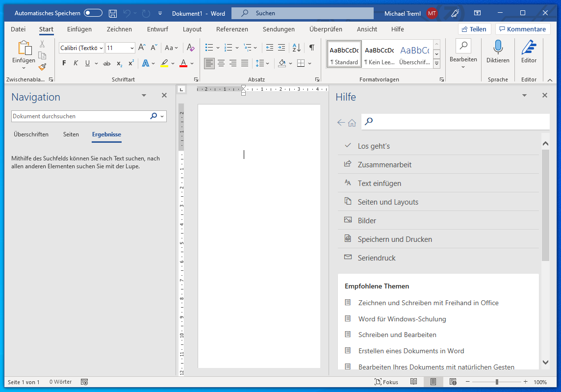Screen dimensions: 561x392
Task: Open the Word für Windows-Schulung article
Action: click(402, 319)
